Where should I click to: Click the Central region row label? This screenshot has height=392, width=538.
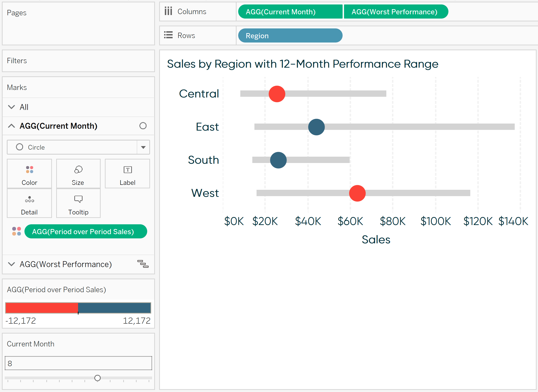(199, 93)
